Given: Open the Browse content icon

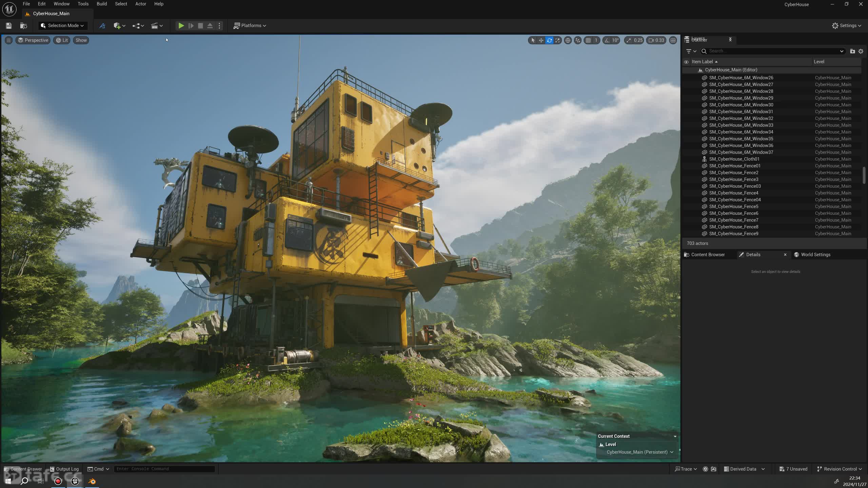Looking at the screenshot, I should (x=23, y=26).
